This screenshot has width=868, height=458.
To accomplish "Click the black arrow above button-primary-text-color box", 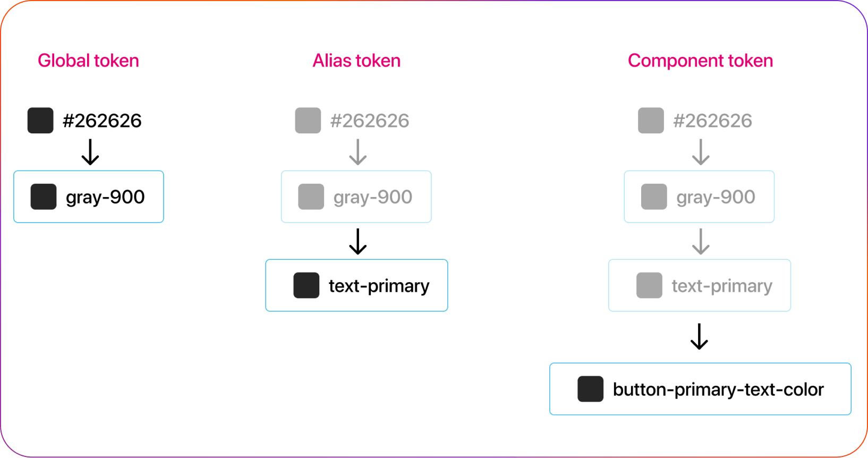I will (x=699, y=336).
